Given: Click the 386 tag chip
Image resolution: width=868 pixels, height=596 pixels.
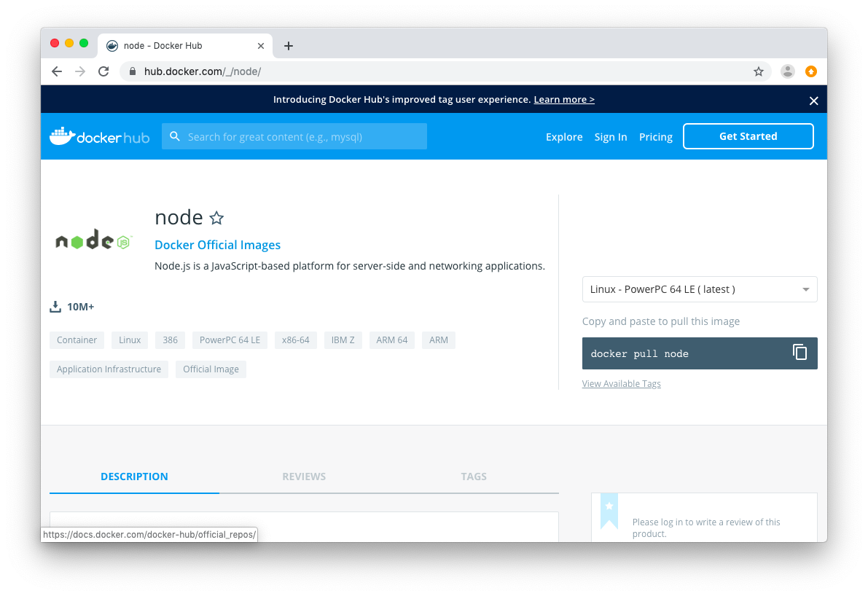Looking at the screenshot, I should click(170, 340).
